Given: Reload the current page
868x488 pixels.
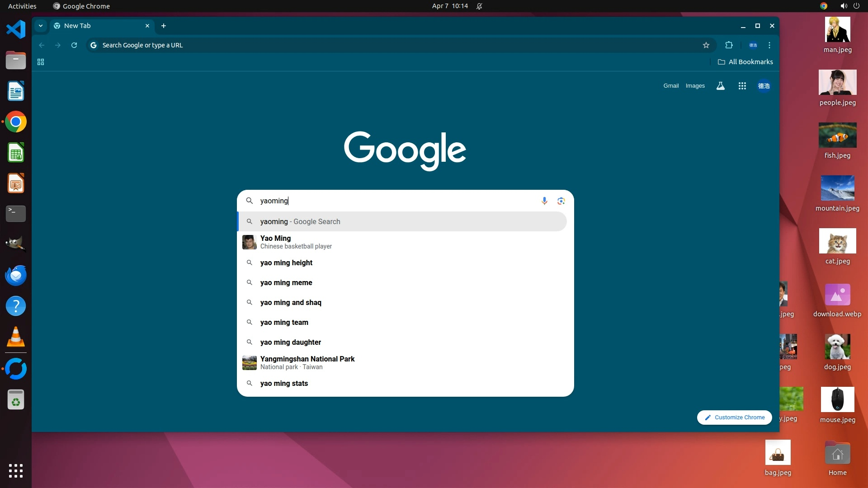Looking at the screenshot, I should (74, 45).
